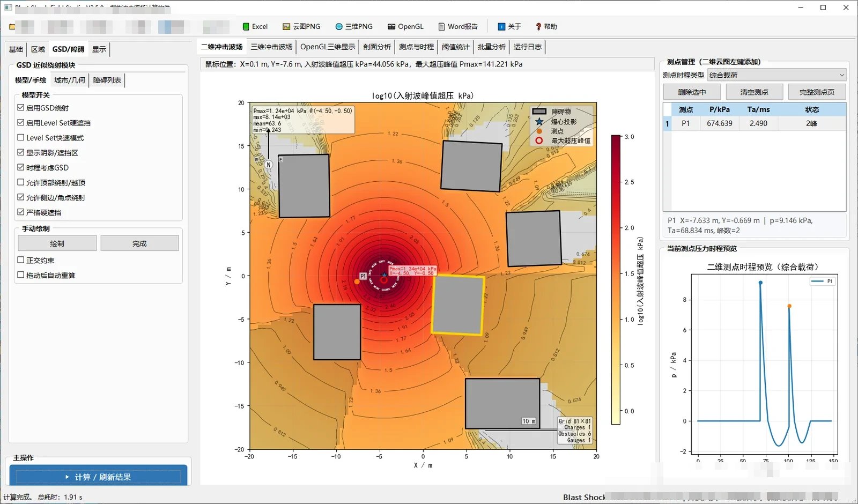This screenshot has width=858, height=504.
Task: Select row 1 header in gauge table
Action: [x=668, y=123]
